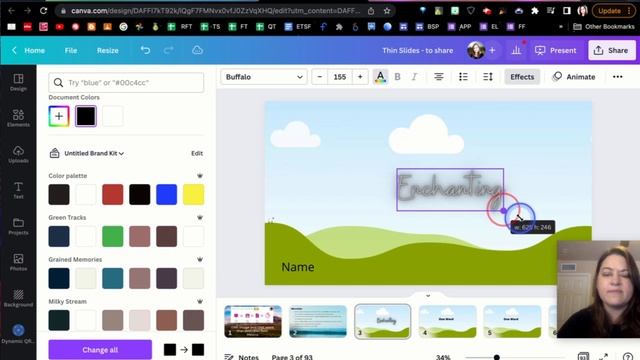Collapse the page thumbnails strip chevron
Viewport: 640px width, 360px height.
[x=428, y=295]
